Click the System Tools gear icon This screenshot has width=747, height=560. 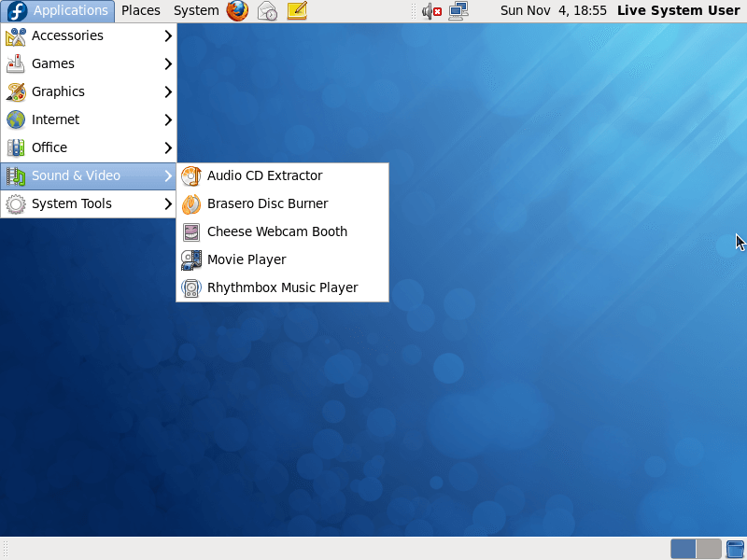(x=16, y=204)
